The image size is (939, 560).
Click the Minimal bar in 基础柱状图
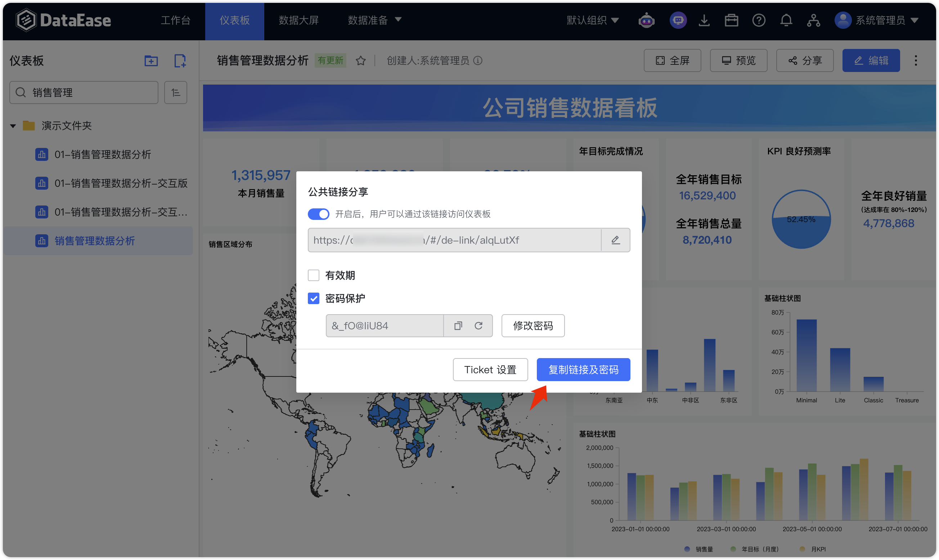pos(807,356)
